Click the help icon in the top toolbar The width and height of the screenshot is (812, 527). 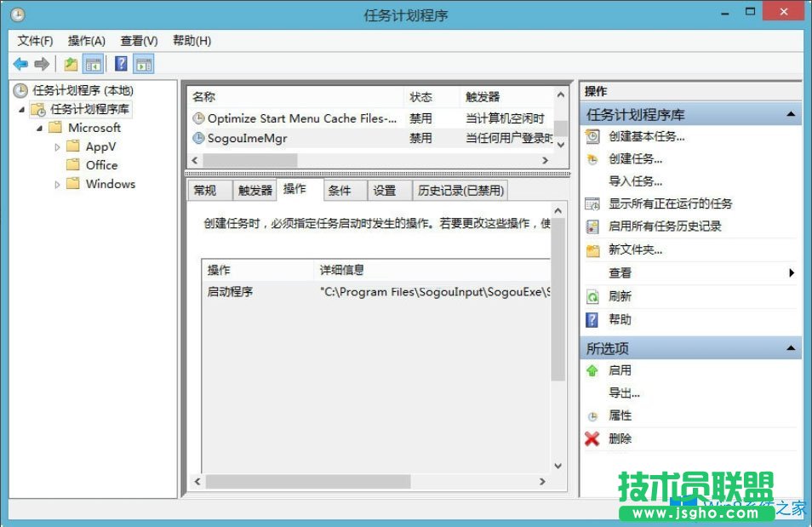pos(119,63)
